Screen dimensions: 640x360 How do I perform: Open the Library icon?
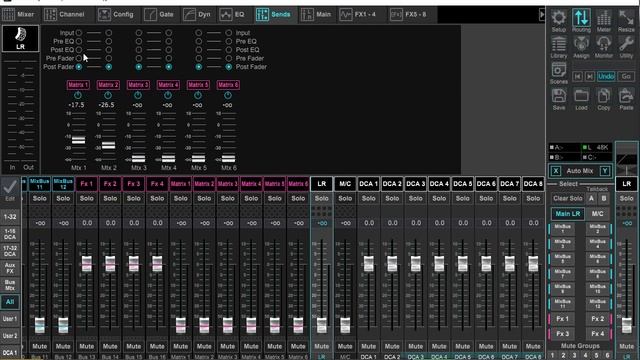point(559,44)
